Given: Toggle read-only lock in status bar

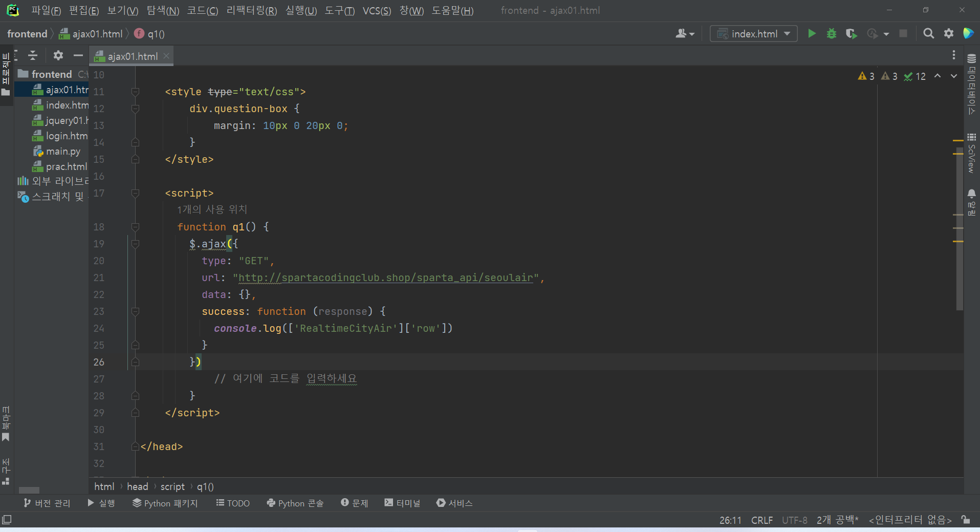Looking at the screenshot, I should tap(966, 520).
